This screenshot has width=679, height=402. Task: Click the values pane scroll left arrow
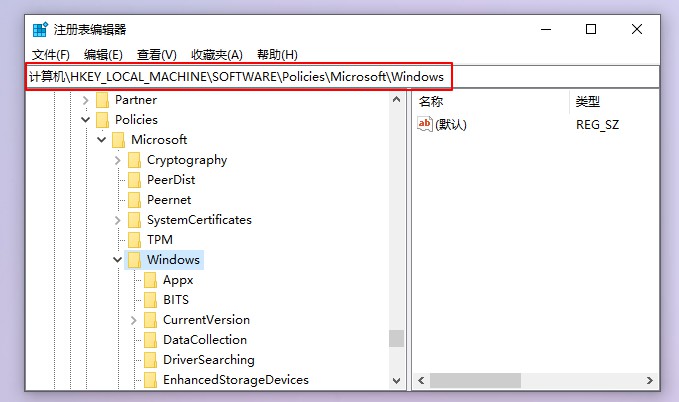[421, 380]
